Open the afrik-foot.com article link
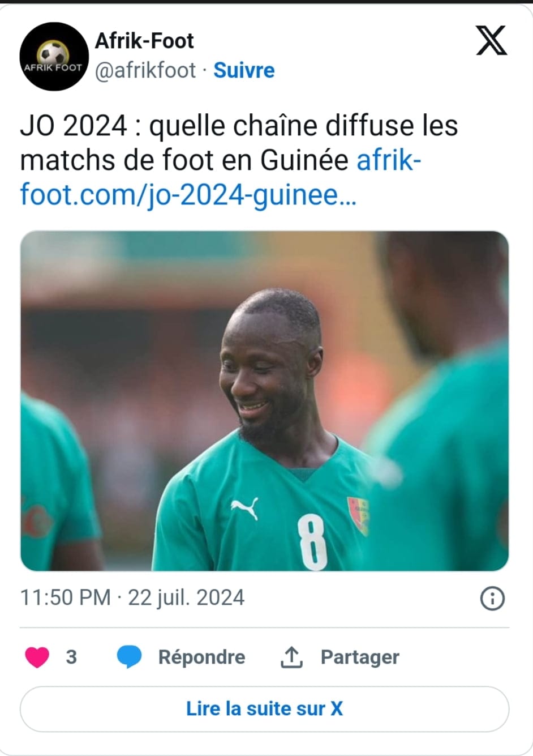The height and width of the screenshot is (756, 533). (x=221, y=178)
